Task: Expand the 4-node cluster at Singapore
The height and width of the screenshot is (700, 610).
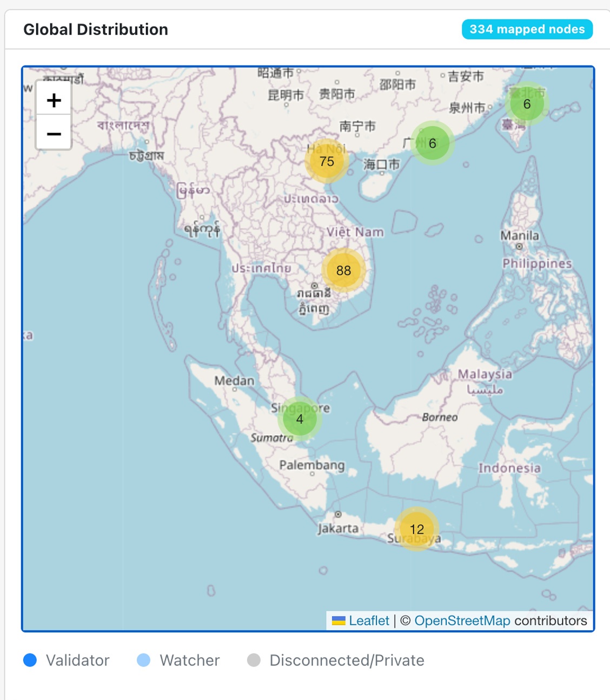Action: coord(300,419)
